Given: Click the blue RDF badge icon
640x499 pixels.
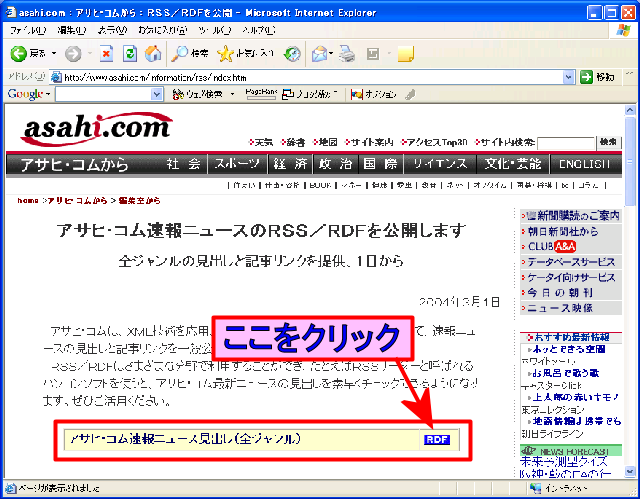Looking at the screenshot, I should 437,439.
